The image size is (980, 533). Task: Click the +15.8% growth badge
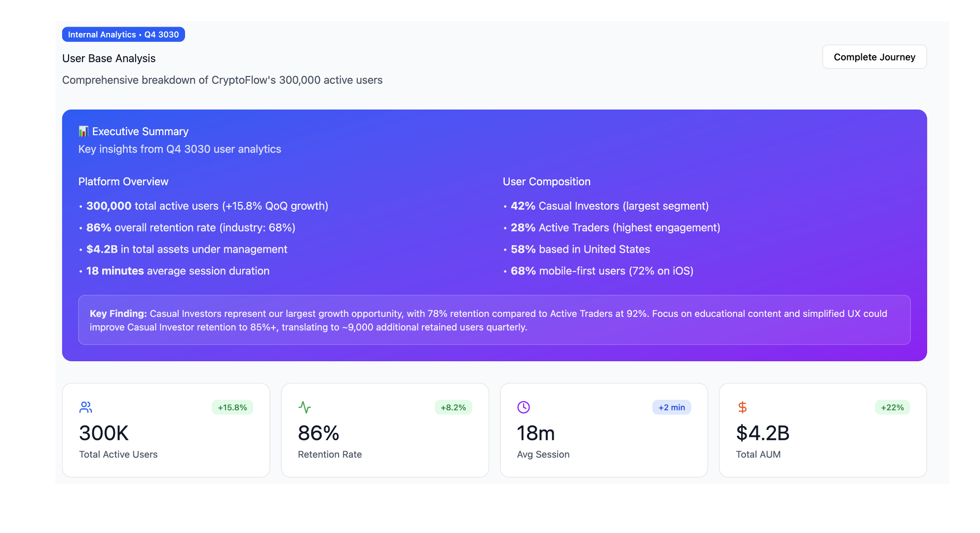(x=232, y=407)
